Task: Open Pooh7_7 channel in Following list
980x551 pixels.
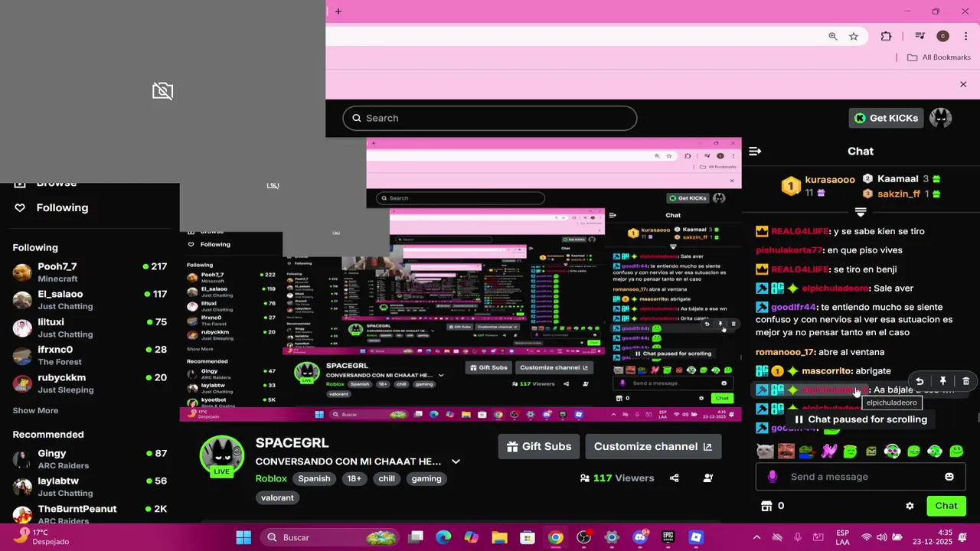Action: pyautogui.click(x=90, y=272)
